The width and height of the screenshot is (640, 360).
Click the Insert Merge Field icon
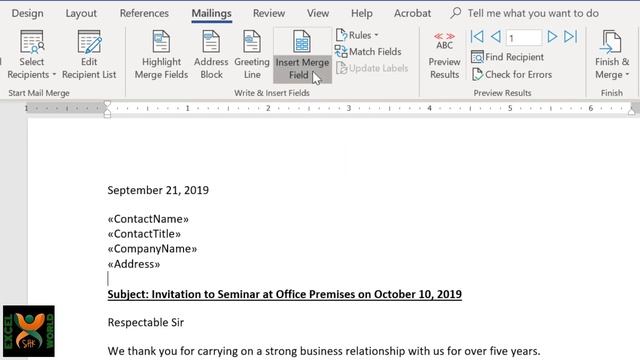[x=302, y=41]
